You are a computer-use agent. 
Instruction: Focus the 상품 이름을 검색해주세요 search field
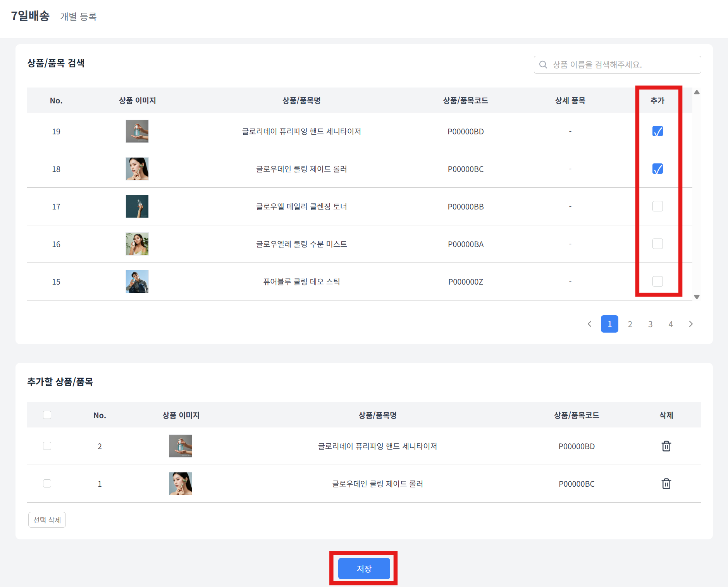(617, 65)
